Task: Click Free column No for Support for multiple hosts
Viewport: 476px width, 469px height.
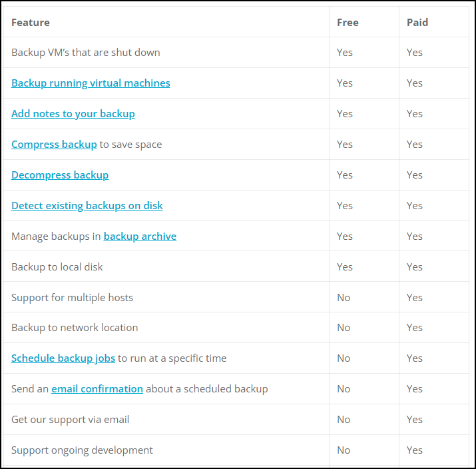Action: (344, 298)
